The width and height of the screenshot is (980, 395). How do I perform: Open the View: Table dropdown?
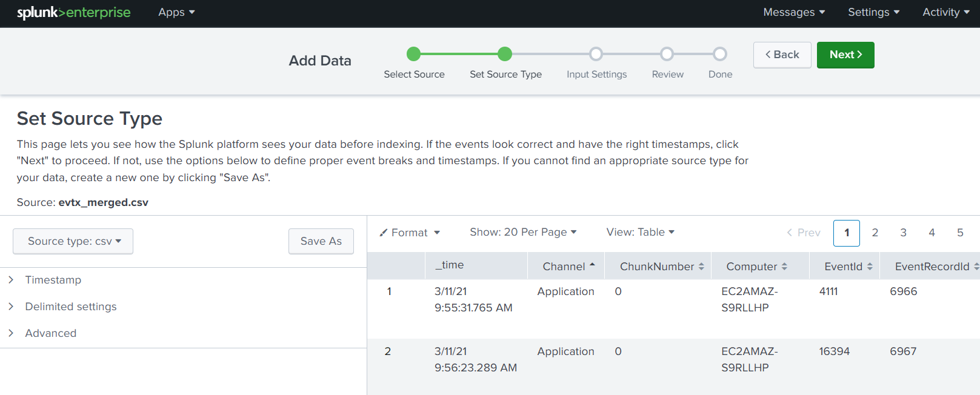[x=641, y=232]
